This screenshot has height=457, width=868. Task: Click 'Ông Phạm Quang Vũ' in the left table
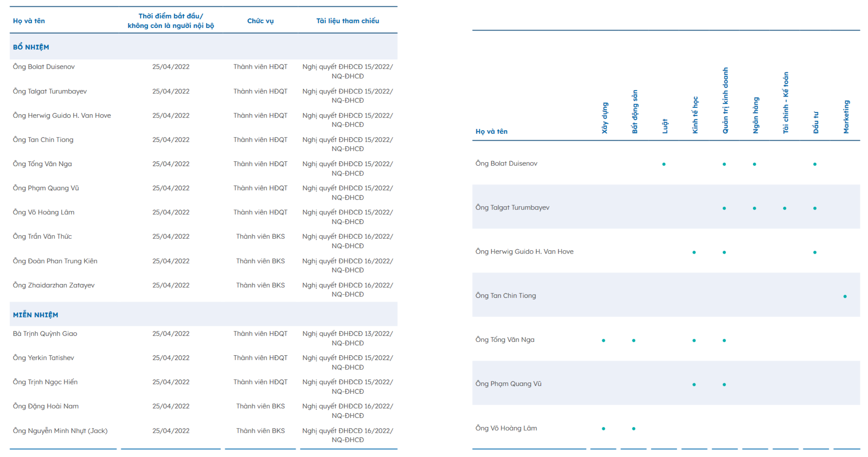point(46,188)
